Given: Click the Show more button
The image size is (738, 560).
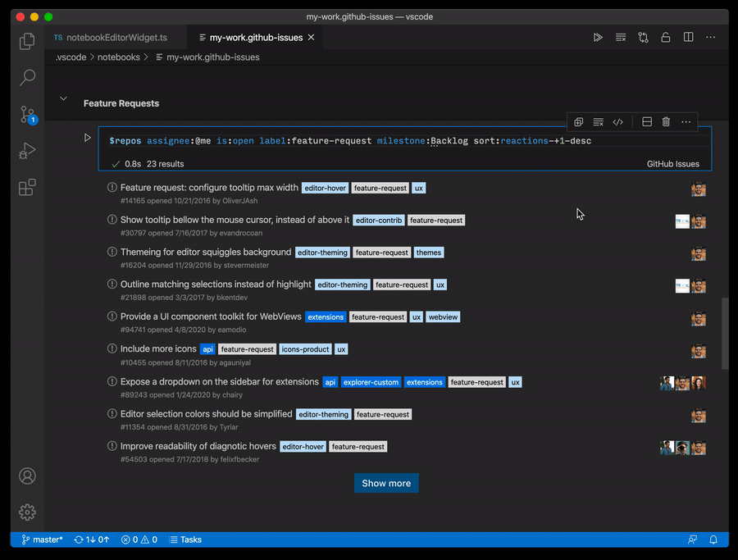Looking at the screenshot, I should [x=386, y=483].
